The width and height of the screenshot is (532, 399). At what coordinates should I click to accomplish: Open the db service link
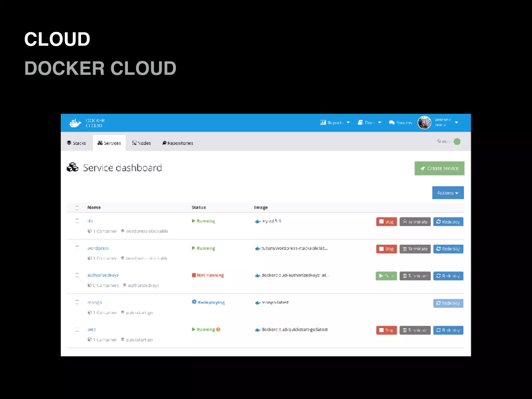90,221
